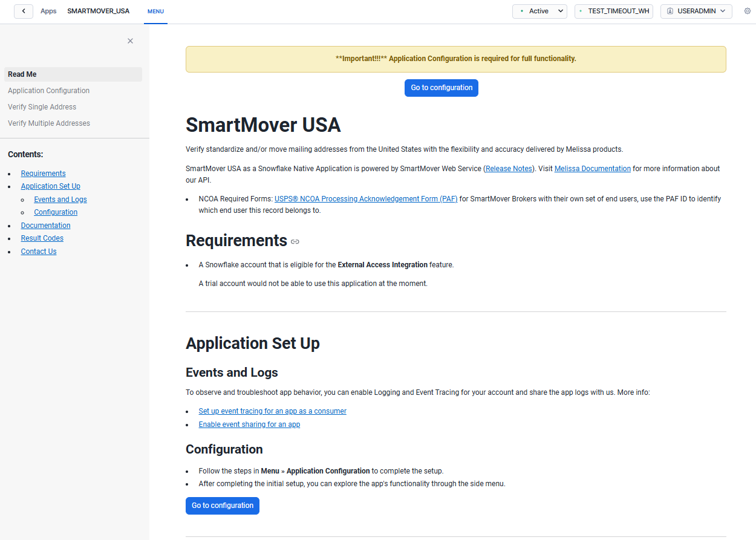Select Read Me in side menu

(x=73, y=74)
